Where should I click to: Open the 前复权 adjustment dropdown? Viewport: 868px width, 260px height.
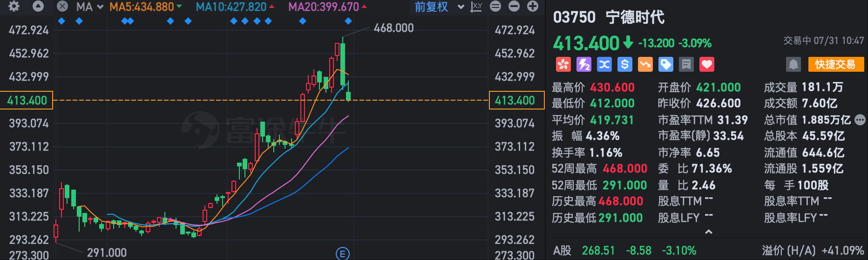pyautogui.click(x=439, y=7)
